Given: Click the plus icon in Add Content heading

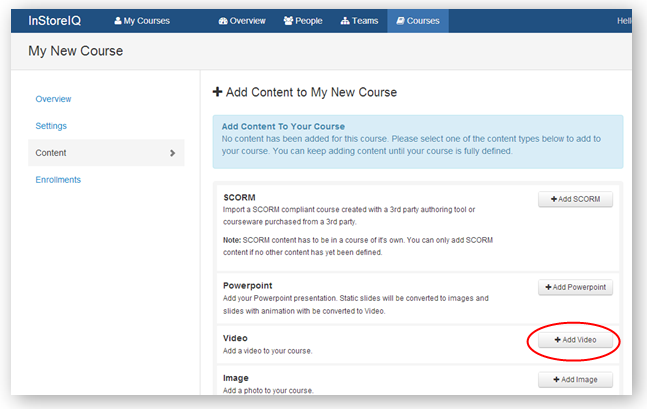Looking at the screenshot, I should pos(218,92).
